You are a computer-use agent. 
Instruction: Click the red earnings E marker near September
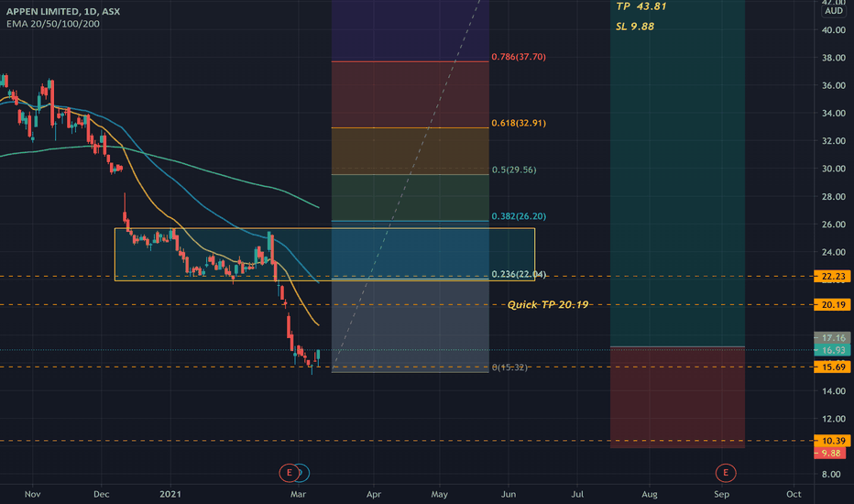point(725,473)
